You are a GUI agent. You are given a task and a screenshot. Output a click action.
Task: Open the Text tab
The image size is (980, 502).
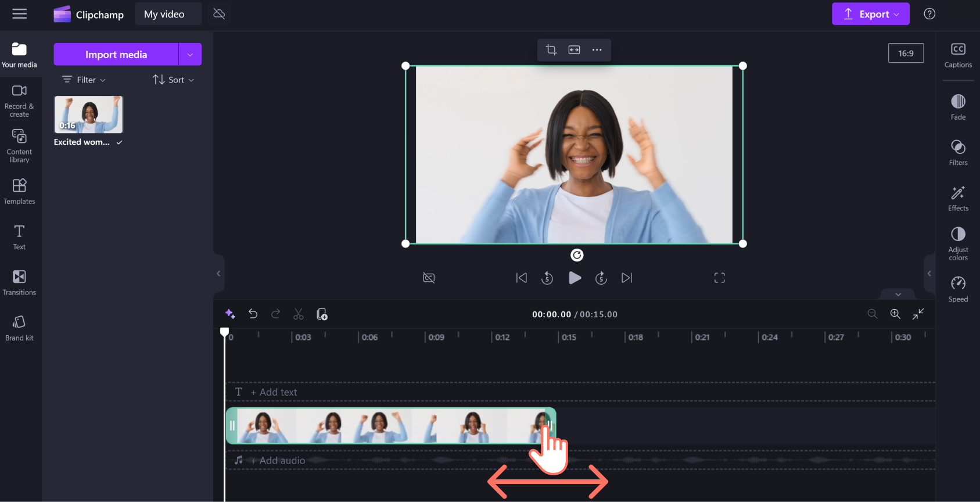click(19, 237)
